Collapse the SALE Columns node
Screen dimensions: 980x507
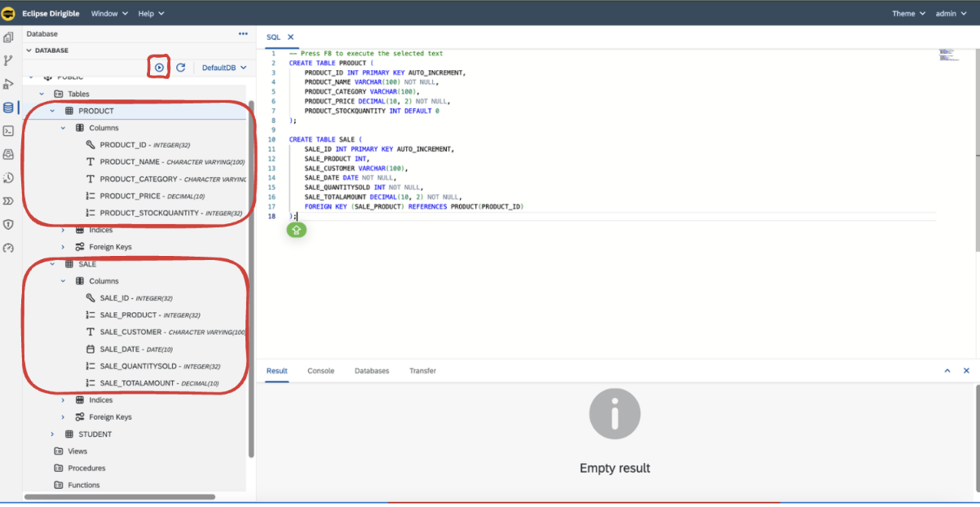click(x=63, y=281)
